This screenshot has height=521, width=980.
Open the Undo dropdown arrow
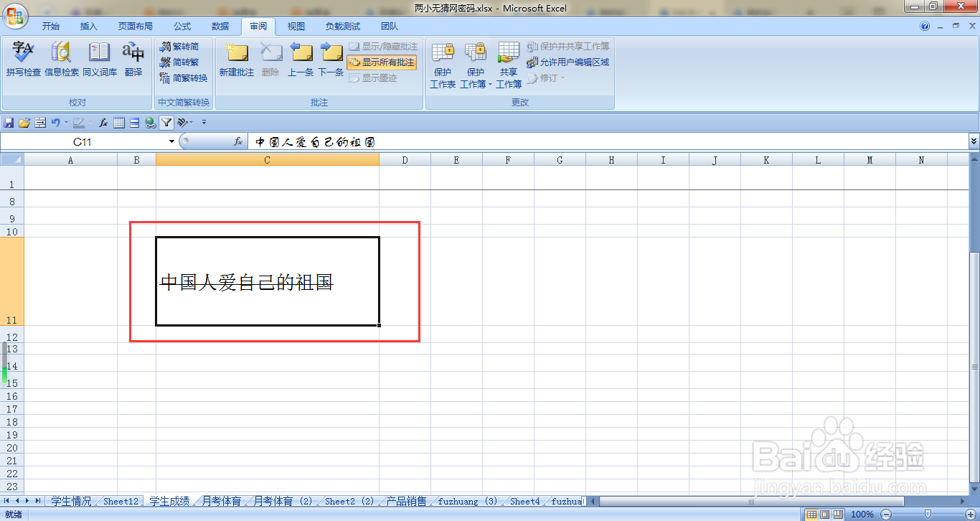(65, 122)
